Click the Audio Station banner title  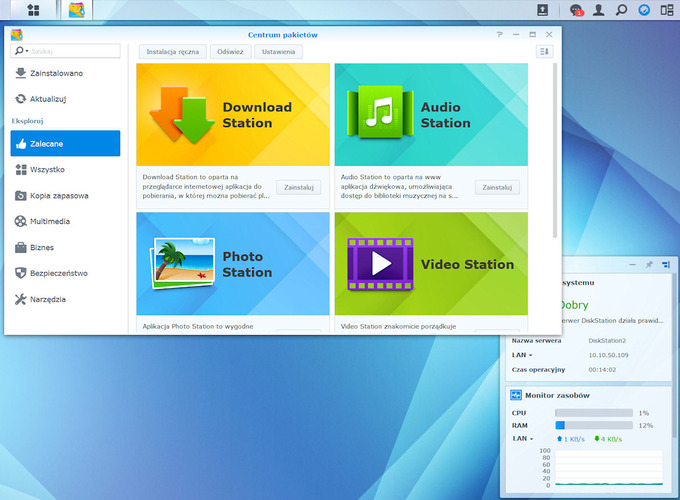(x=445, y=115)
